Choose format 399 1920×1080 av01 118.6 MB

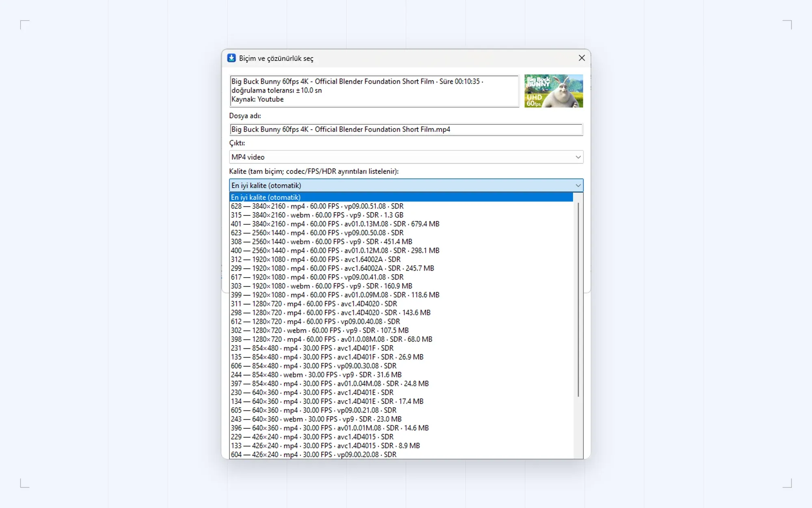point(401,295)
